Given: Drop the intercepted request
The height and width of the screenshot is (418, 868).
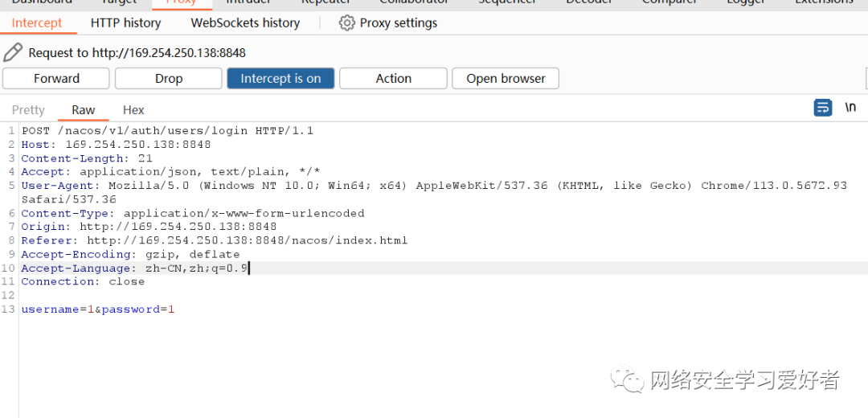Looking at the screenshot, I should point(168,79).
